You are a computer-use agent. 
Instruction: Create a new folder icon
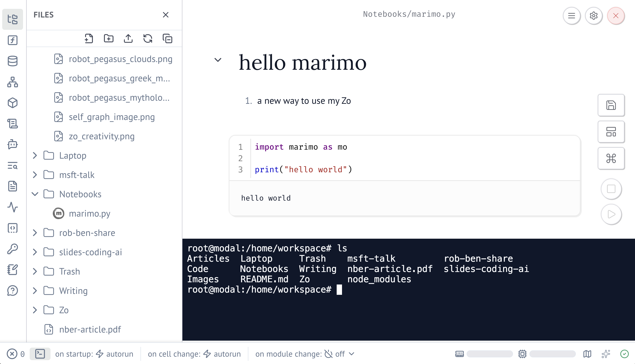click(x=109, y=38)
